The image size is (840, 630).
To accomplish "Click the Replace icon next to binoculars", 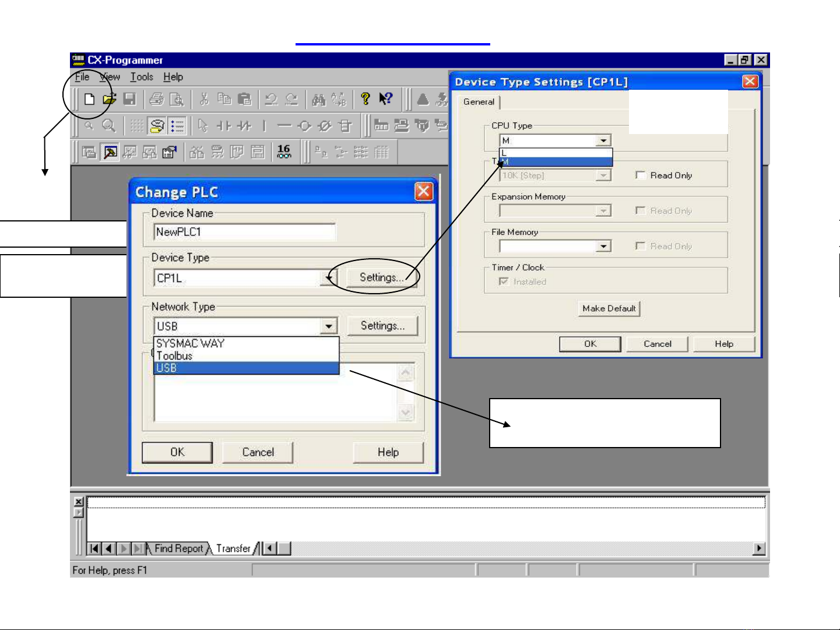I will click(339, 99).
